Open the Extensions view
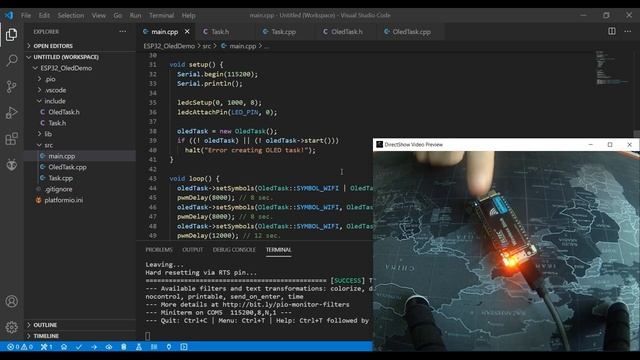Screen dimensions: 640x360 (11, 139)
